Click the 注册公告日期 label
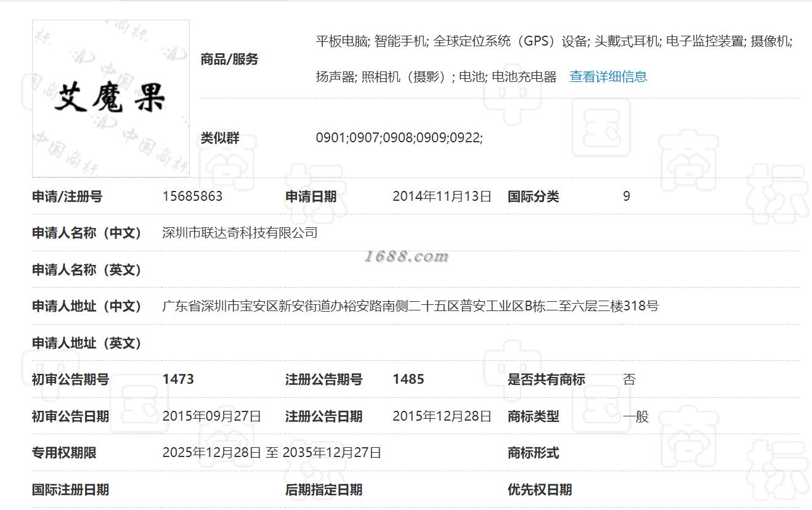The width and height of the screenshot is (812, 510). click(323, 416)
